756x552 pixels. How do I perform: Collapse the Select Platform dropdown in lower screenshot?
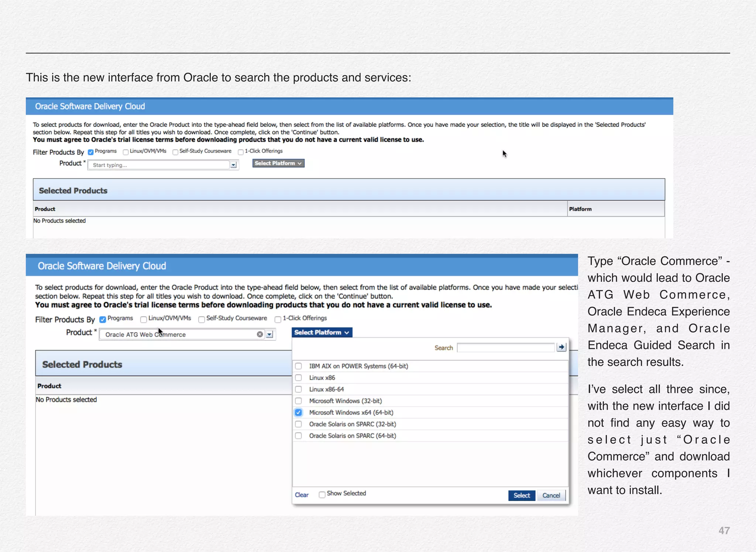point(322,332)
